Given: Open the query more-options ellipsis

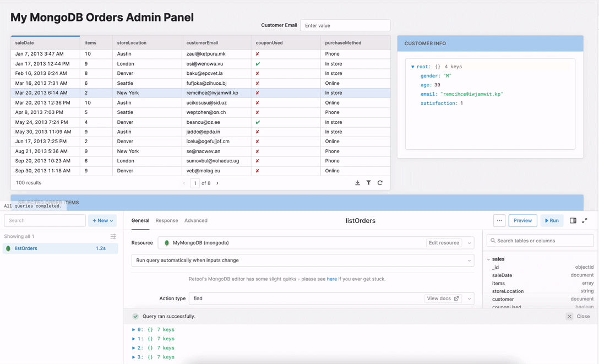Looking at the screenshot, I should (499, 221).
